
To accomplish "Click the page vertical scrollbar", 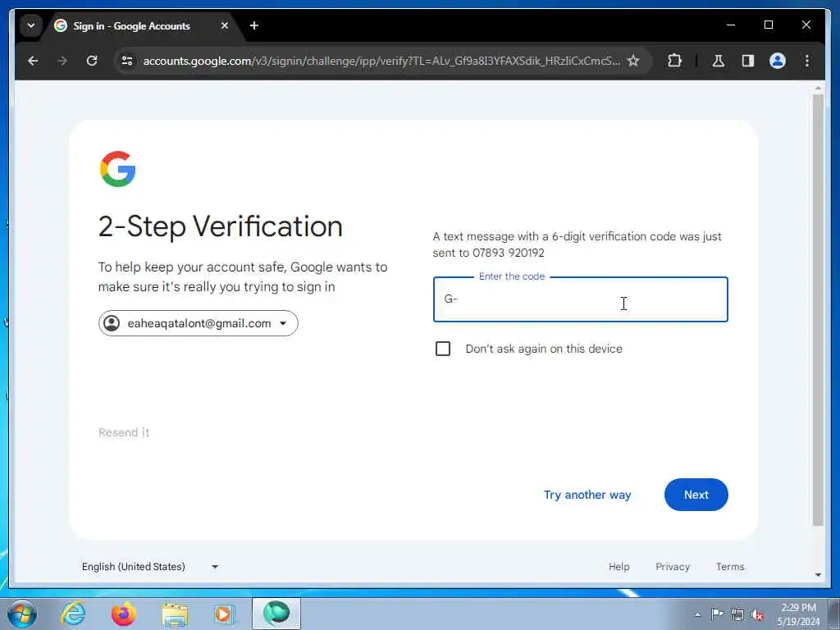I will [x=818, y=309].
